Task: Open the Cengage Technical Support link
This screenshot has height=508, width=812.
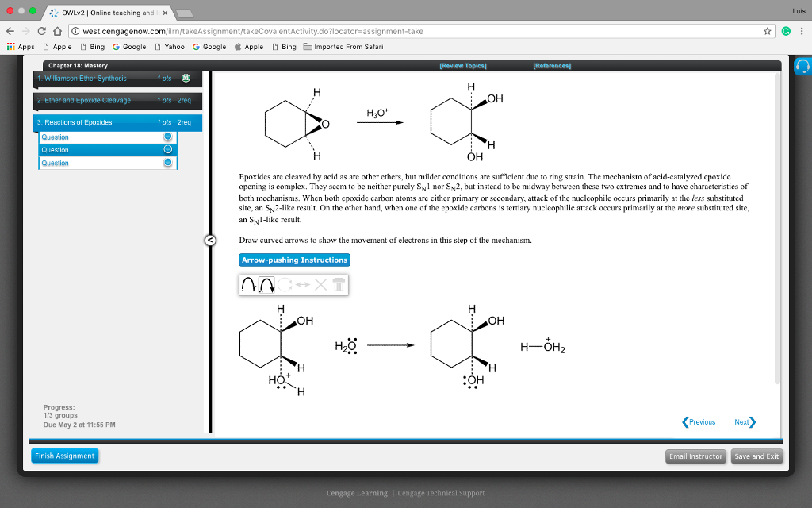Action: coord(441,493)
